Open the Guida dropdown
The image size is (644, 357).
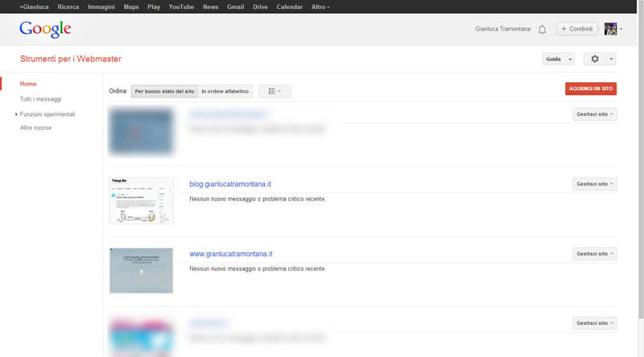[558, 59]
